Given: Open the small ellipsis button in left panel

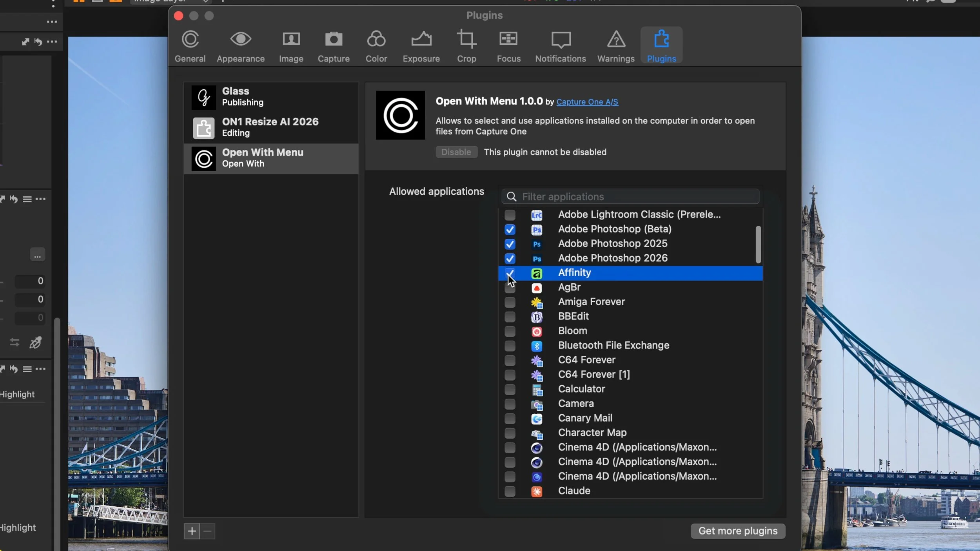Looking at the screenshot, I should (37, 254).
